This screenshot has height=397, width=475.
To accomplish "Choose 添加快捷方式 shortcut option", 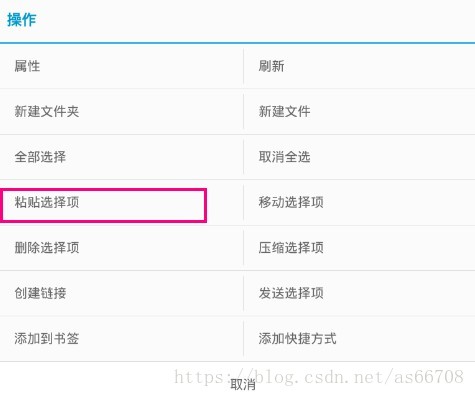I will [x=360, y=339].
